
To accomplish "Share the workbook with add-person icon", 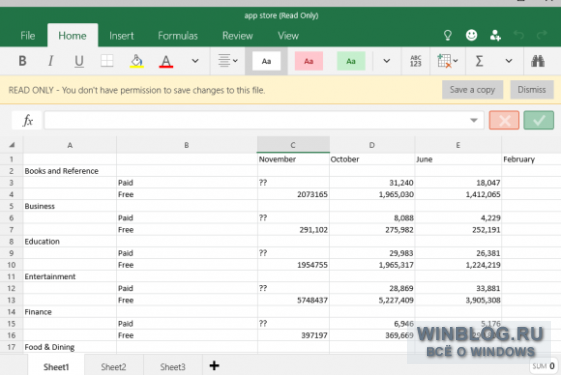I will tap(495, 35).
